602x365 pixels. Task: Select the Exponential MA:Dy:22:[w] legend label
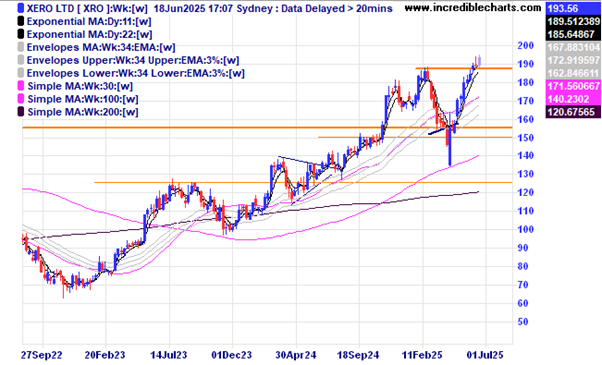[x=89, y=35]
